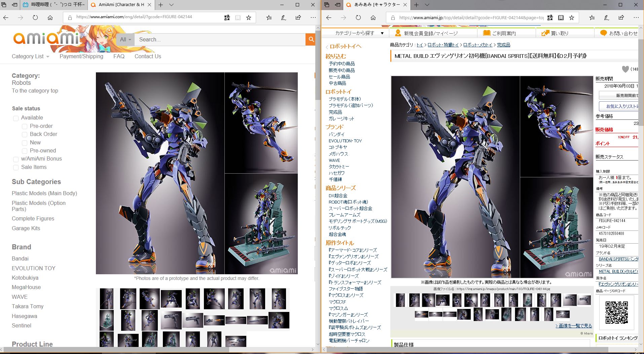Viewport: 644px width, 354px height.
Task: Favorite amiami.jp page with star icon
Action: (572, 17)
